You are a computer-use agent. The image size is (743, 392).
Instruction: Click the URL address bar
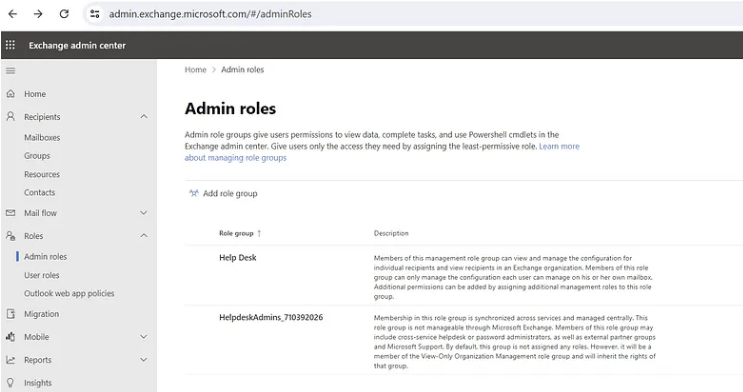point(210,14)
